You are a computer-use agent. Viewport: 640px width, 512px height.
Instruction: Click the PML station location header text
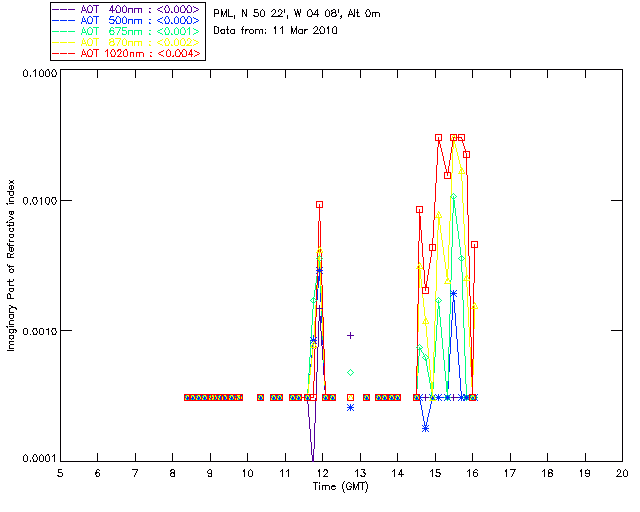click(x=297, y=13)
